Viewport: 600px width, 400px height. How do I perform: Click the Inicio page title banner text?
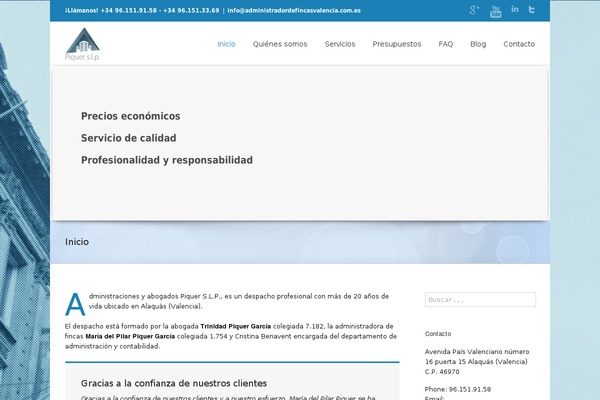[x=77, y=242]
